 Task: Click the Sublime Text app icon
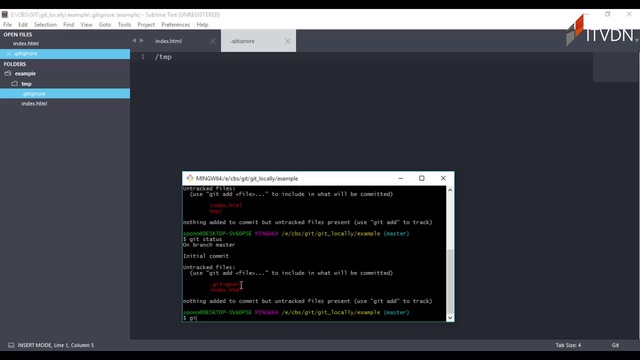click(5, 15)
